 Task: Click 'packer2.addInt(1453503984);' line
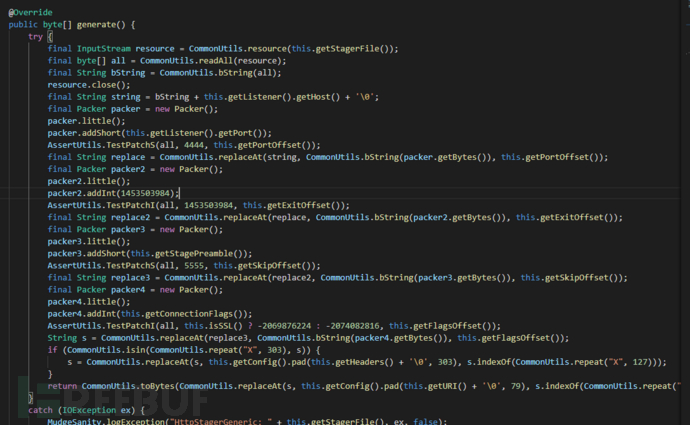tap(113, 193)
